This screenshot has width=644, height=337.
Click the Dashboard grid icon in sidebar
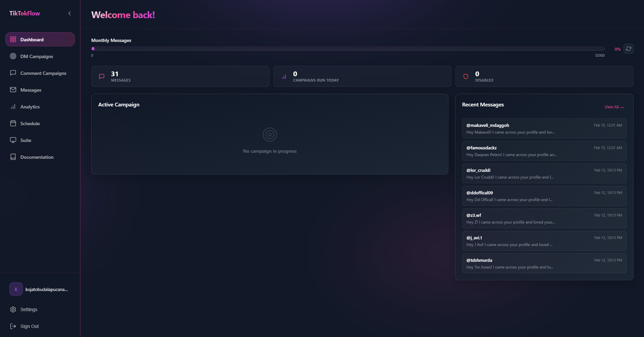click(13, 39)
